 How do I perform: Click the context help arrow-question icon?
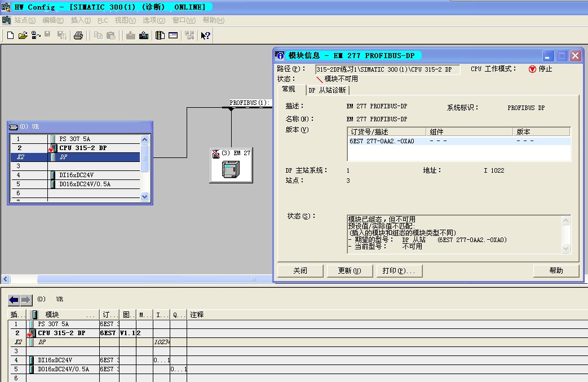tap(205, 36)
